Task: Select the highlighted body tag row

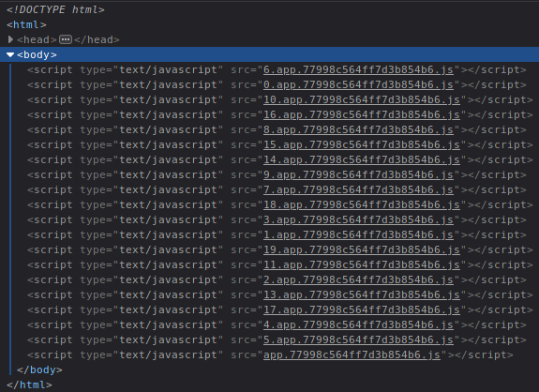Action: click(x=270, y=54)
